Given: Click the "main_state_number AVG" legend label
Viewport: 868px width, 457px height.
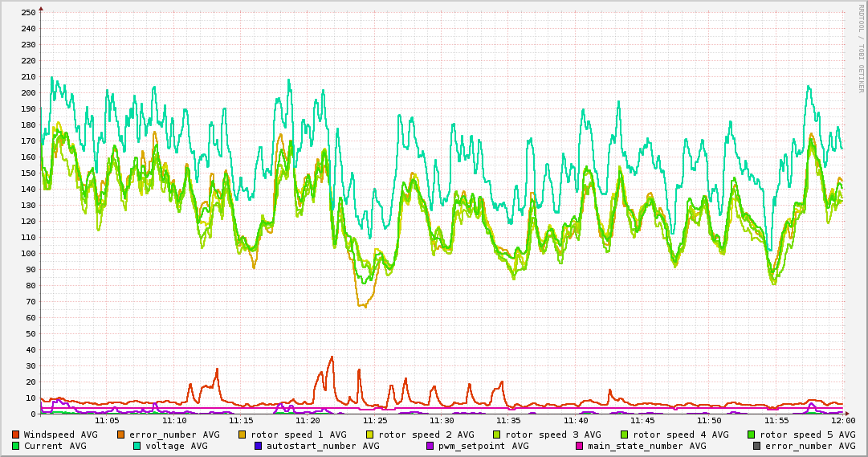Looking at the screenshot, I should [x=646, y=446].
